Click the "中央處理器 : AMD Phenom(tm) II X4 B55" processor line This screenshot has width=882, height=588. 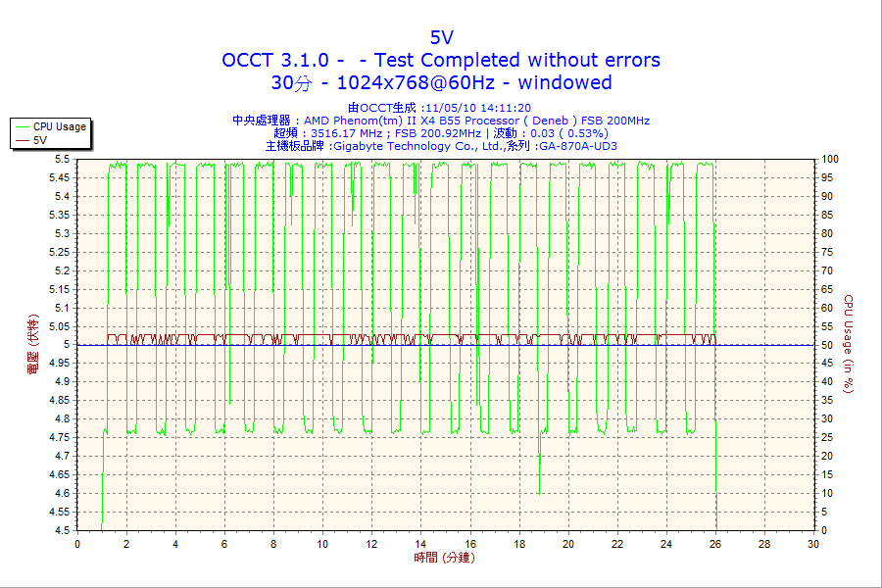pos(441,121)
